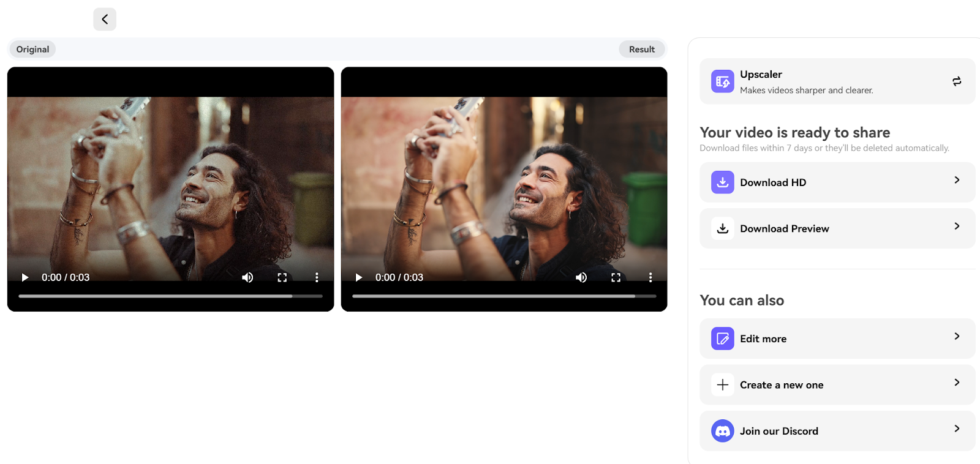The width and height of the screenshot is (980, 464).
Task: Play the Original video
Action: tap(25, 277)
